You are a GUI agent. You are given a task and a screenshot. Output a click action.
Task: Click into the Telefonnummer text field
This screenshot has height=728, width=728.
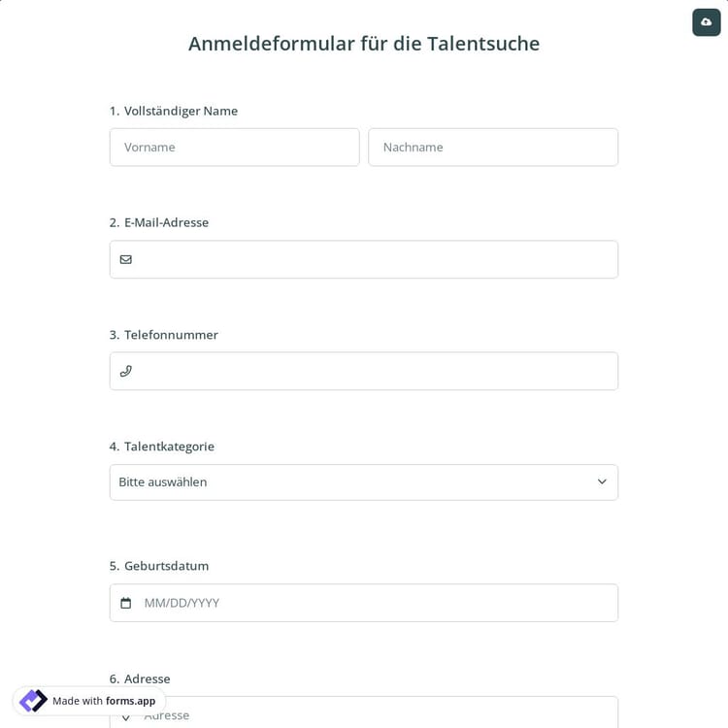tap(374, 371)
